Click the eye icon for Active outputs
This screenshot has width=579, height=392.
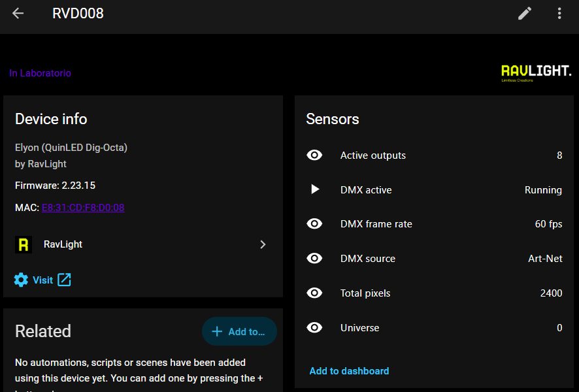pyautogui.click(x=314, y=155)
